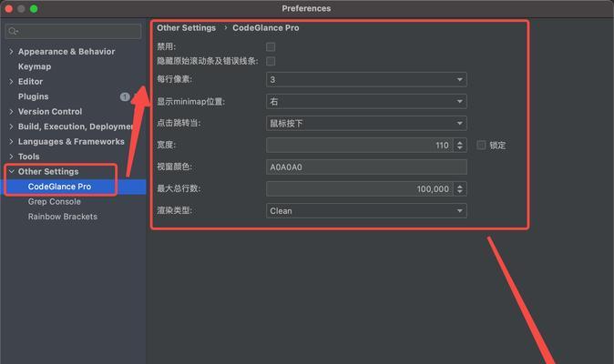Click the 最大总行数 stepper arrows
Image resolution: width=614 pixels, height=364 pixels.
pos(460,189)
